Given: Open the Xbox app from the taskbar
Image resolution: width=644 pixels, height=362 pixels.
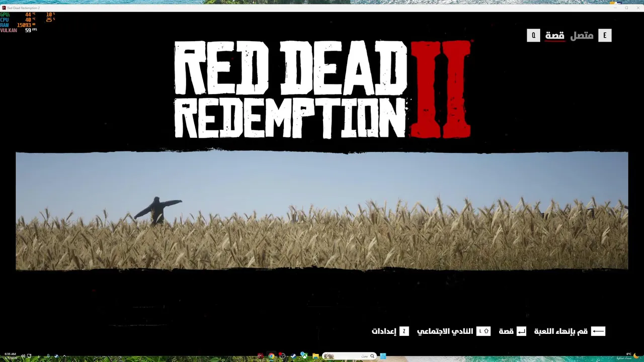Looking at the screenshot, I should (x=304, y=356).
